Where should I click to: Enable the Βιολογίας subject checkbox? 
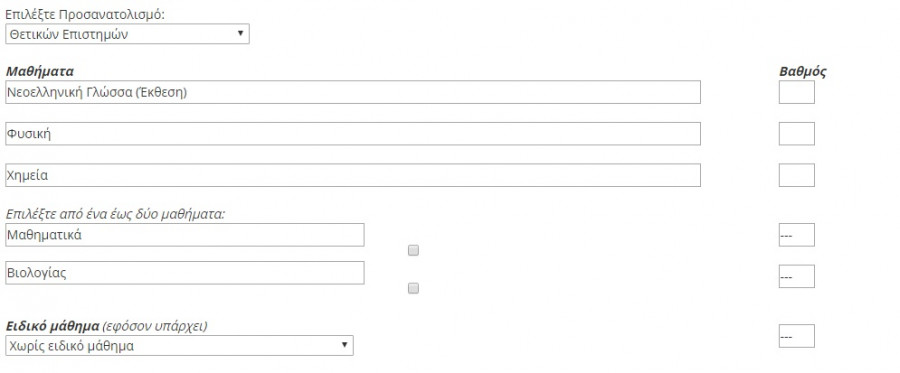[x=413, y=288]
